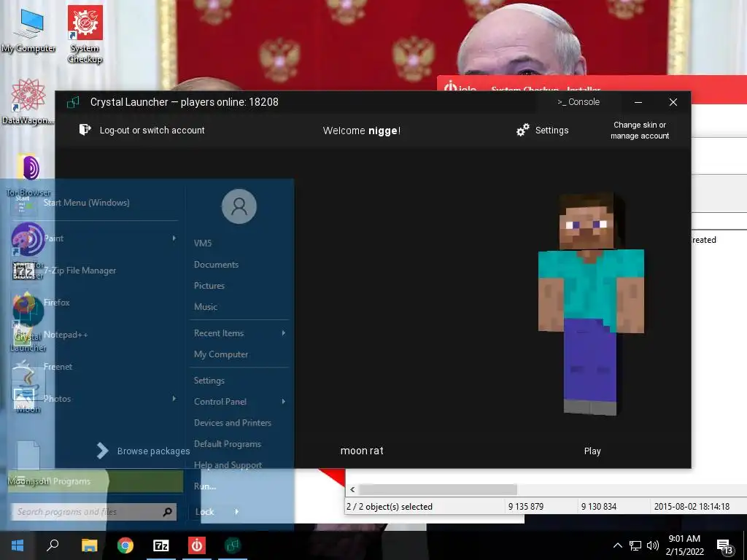Show hidden tray icons chevron
Screen dimensions: 747x560
pyautogui.click(x=617, y=545)
